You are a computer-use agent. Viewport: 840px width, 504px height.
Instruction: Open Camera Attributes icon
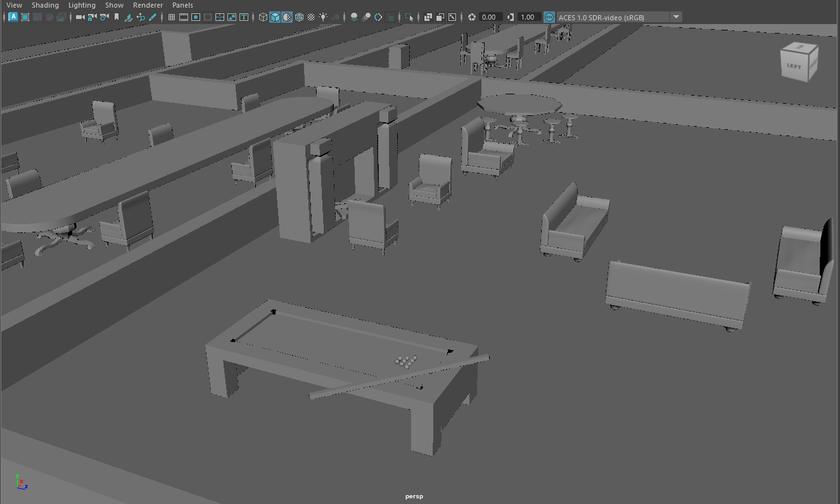104,17
